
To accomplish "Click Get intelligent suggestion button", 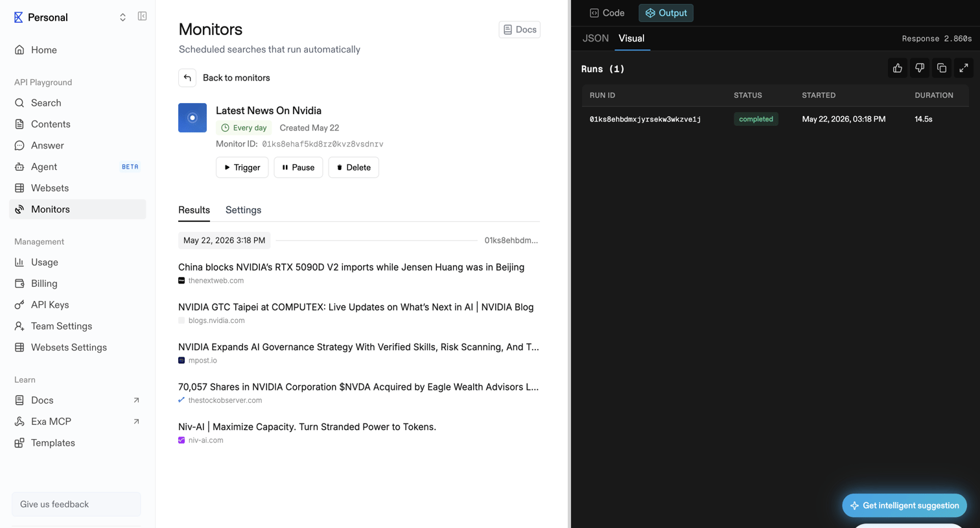I will pos(904,505).
